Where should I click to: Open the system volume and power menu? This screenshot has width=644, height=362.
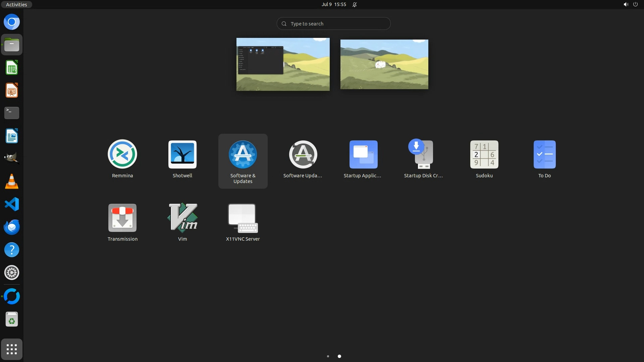pos(630,4)
